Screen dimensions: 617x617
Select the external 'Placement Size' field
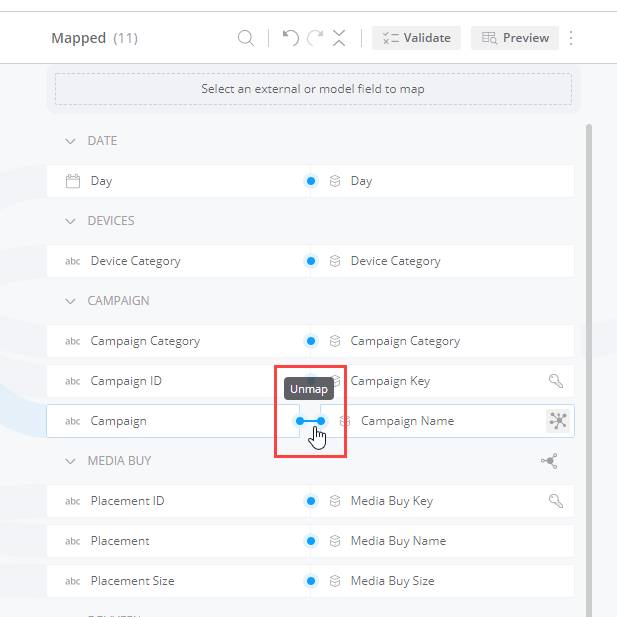pyautogui.click(x=133, y=581)
